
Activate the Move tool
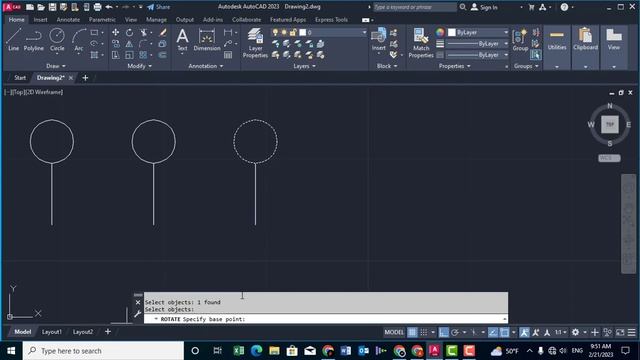116,33
